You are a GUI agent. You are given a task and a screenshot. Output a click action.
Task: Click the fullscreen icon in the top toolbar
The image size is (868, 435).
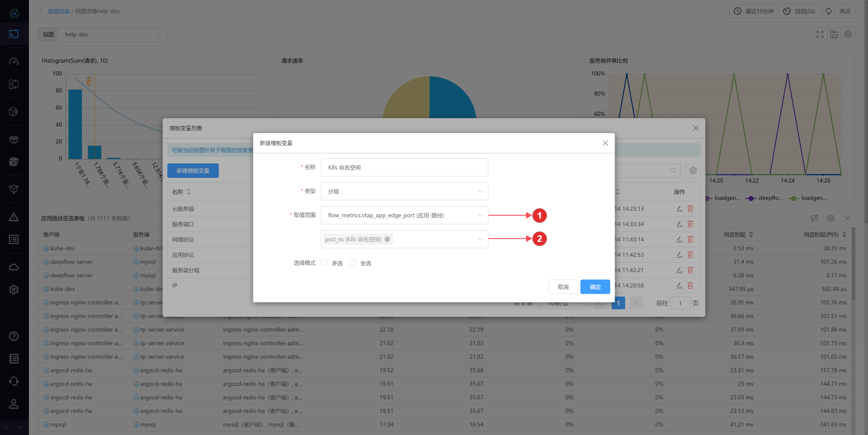pos(820,34)
